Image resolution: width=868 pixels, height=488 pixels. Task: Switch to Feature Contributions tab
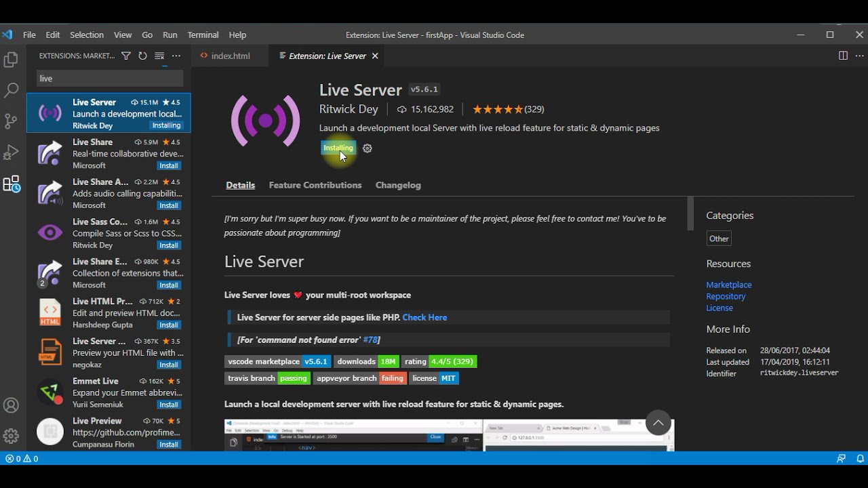pos(315,185)
